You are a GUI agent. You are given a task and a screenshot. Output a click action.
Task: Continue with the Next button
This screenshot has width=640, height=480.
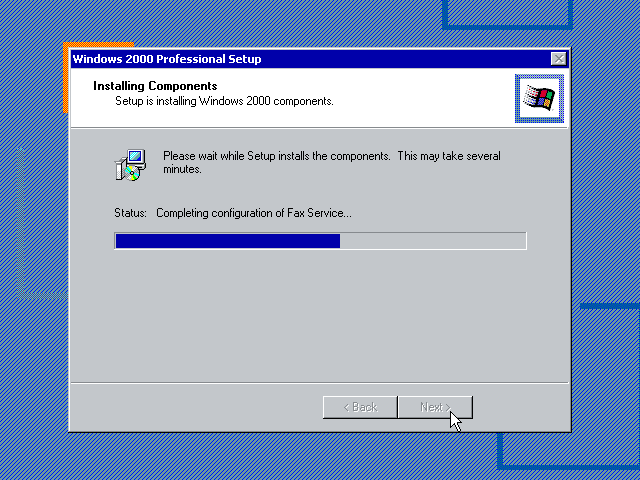tap(435, 407)
